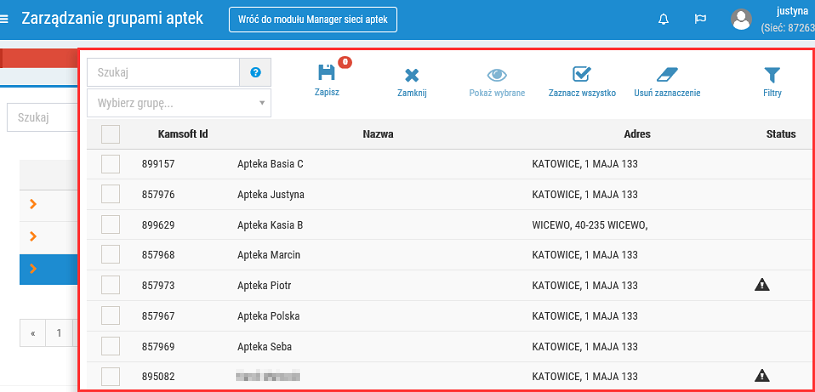This screenshot has height=392, width=815.
Task: Close the panel with Zamknij X icon
Action: click(412, 75)
